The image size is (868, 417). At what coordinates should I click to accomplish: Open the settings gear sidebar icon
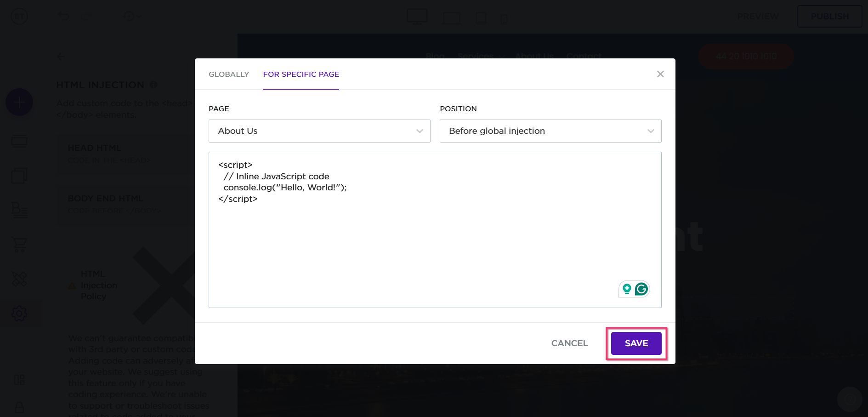point(19,314)
